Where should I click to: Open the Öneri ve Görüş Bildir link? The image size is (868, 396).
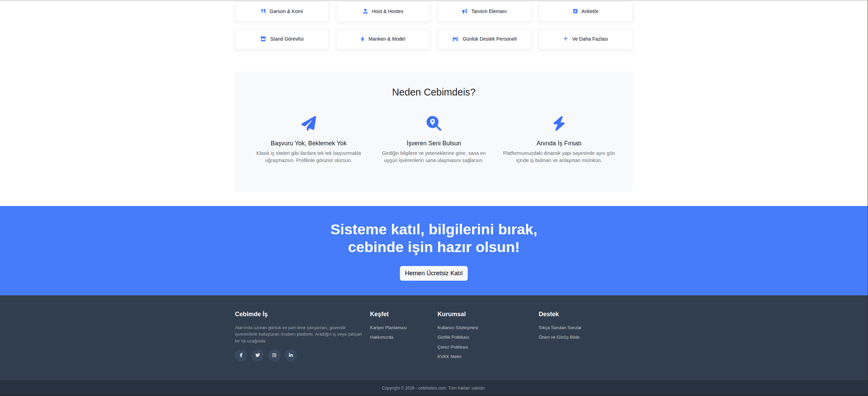point(559,337)
